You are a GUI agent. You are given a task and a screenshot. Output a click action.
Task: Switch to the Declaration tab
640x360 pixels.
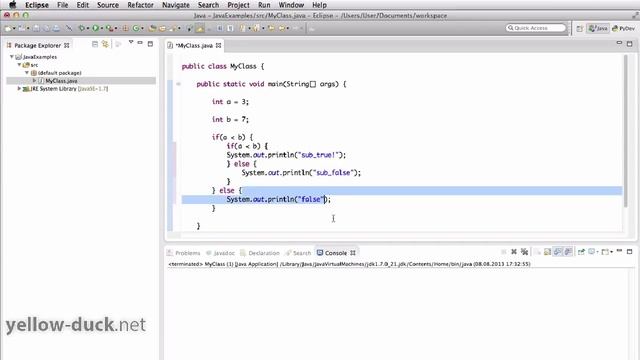[260, 253]
